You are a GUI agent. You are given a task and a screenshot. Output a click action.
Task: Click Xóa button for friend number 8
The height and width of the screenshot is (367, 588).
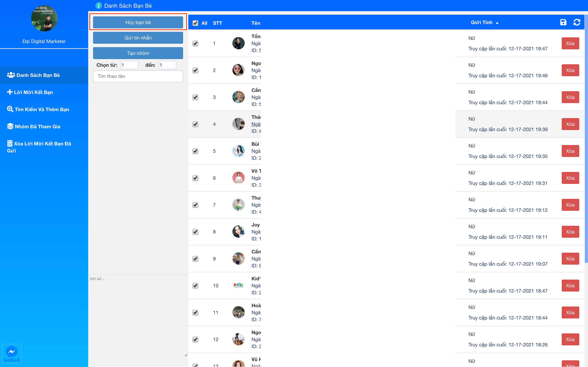point(570,232)
